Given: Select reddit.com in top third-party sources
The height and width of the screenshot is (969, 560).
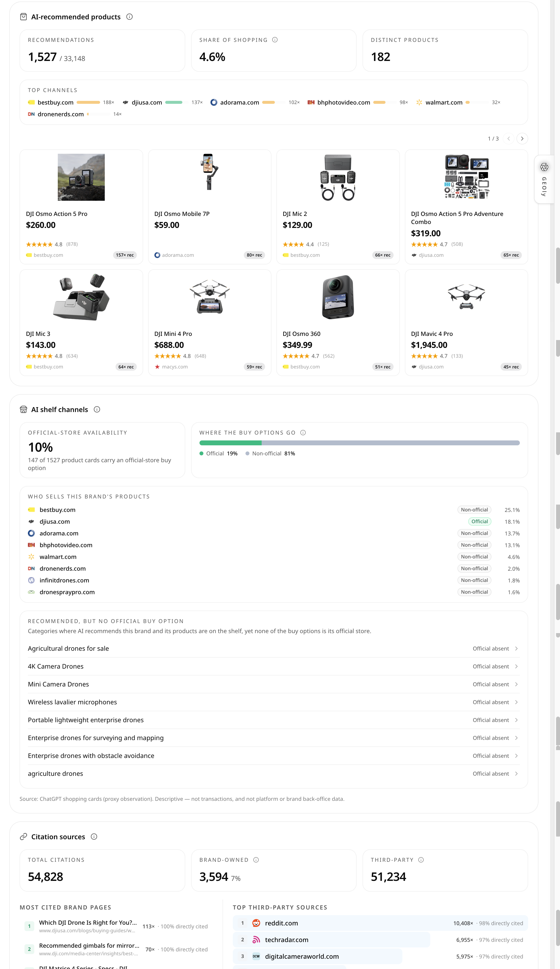Looking at the screenshot, I should pos(380,923).
